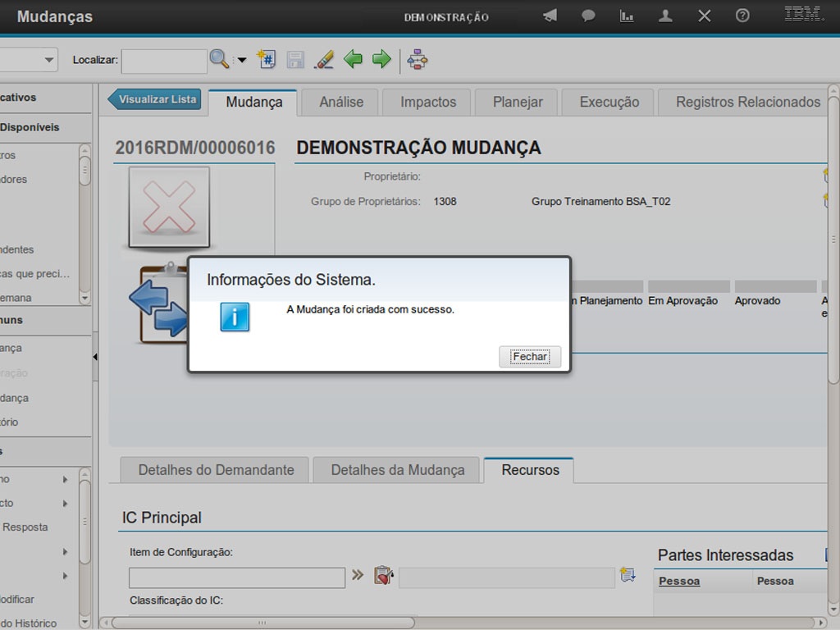Open the Detalhes da Mudança tab
The image size is (840, 630).
(x=398, y=470)
